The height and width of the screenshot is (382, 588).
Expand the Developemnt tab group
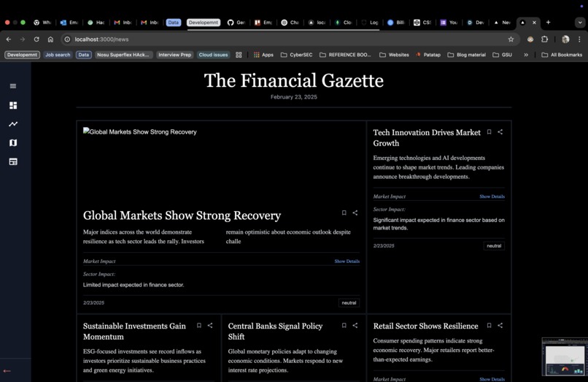click(204, 23)
